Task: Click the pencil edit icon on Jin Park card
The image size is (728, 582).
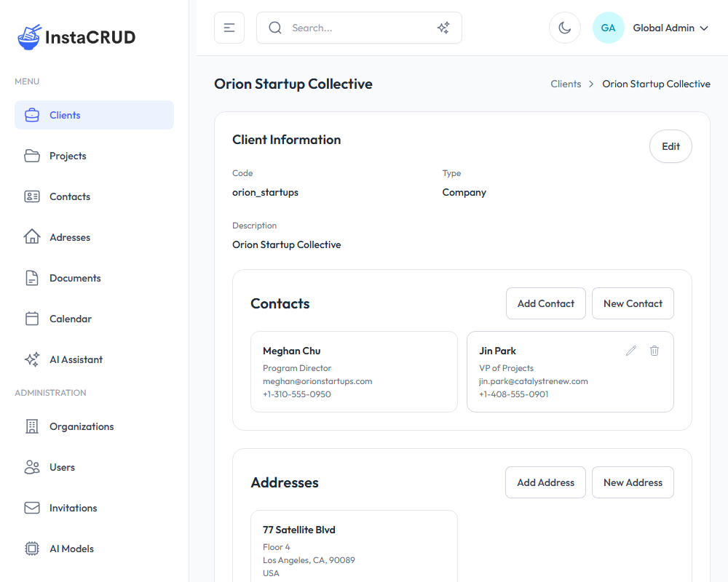Action: tap(631, 351)
